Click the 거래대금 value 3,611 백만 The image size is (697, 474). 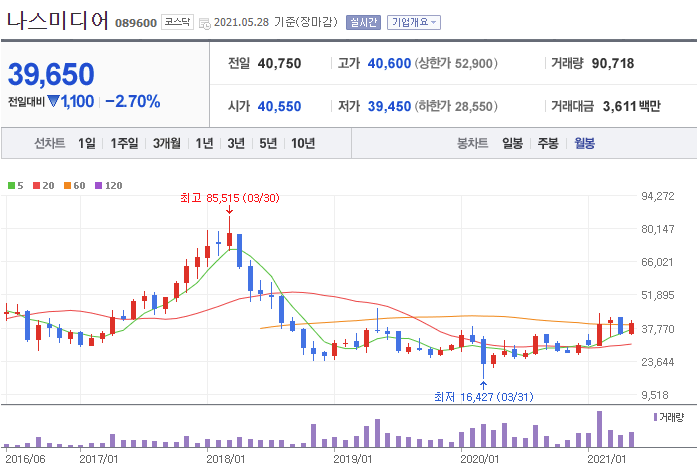point(631,106)
